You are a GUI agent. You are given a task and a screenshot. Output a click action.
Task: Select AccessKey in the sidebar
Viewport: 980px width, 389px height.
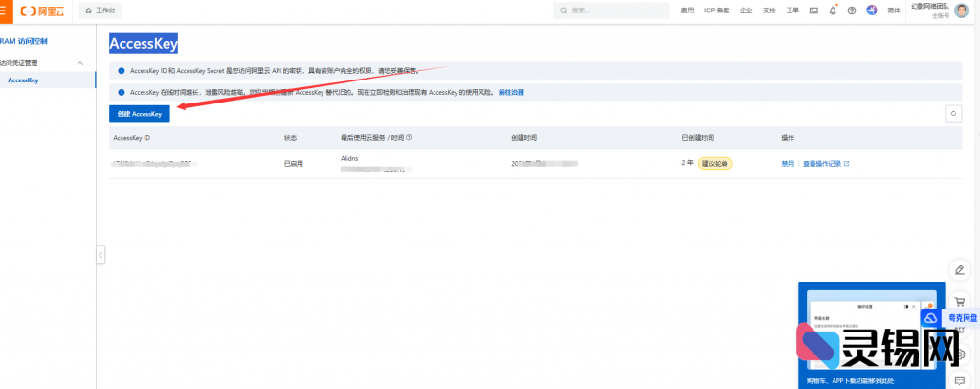[23, 80]
